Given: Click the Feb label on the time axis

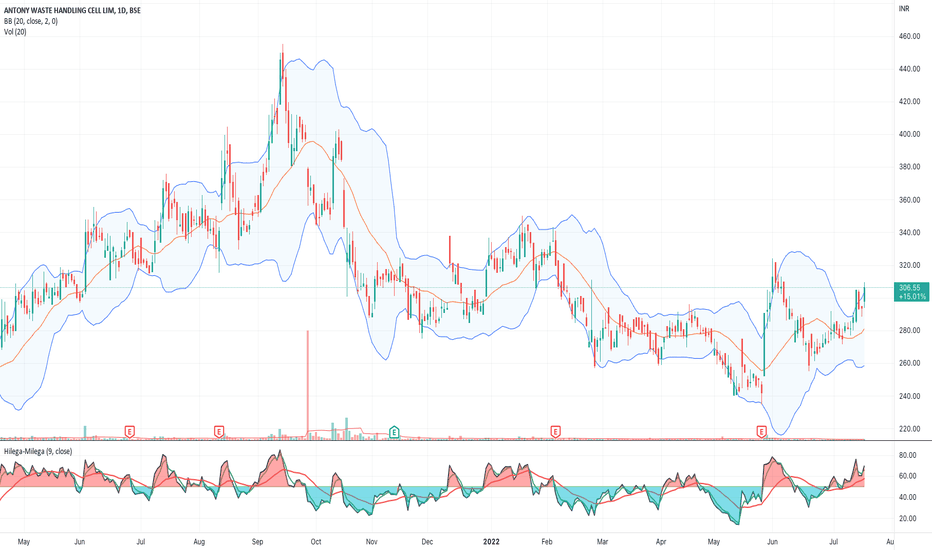Looking at the screenshot, I should tap(547, 542).
